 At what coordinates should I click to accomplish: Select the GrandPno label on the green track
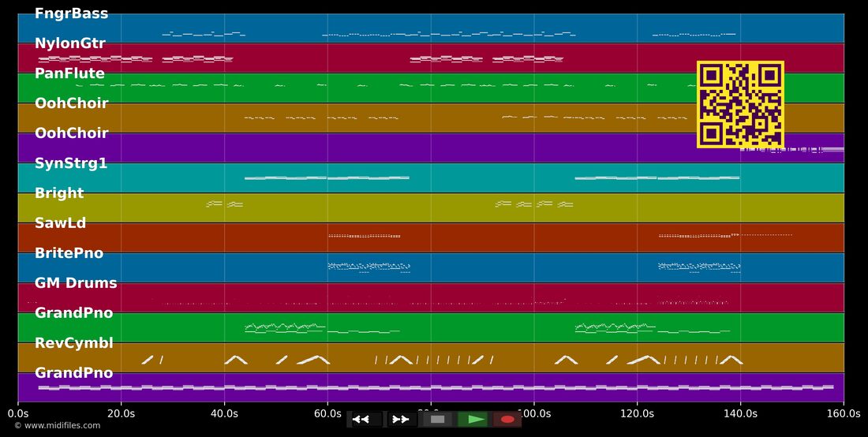73,313
